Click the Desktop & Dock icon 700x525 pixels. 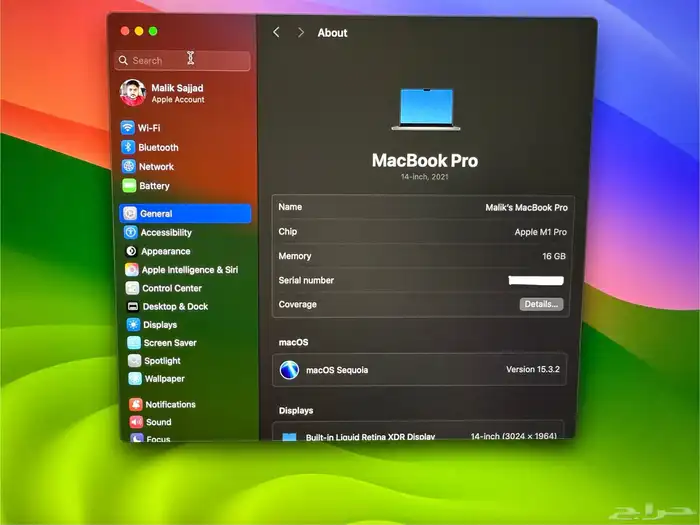tap(133, 306)
